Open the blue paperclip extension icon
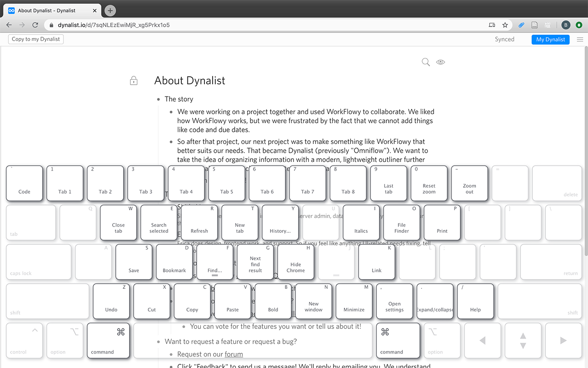 click(x=521, y=25)
